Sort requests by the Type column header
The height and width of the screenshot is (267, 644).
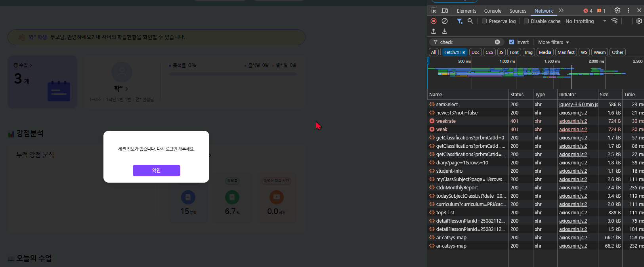[545, 94]
